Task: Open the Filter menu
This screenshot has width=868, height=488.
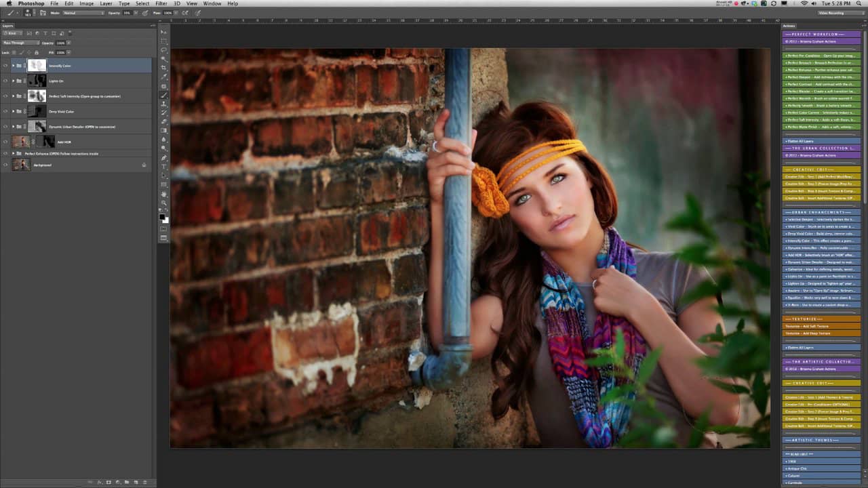Action: pos(161,3)
